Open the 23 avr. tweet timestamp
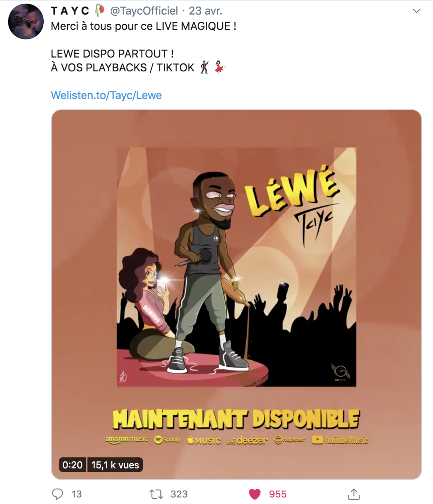Image resolution: width=433 pixels, height=504 pixels. point(205,11)
